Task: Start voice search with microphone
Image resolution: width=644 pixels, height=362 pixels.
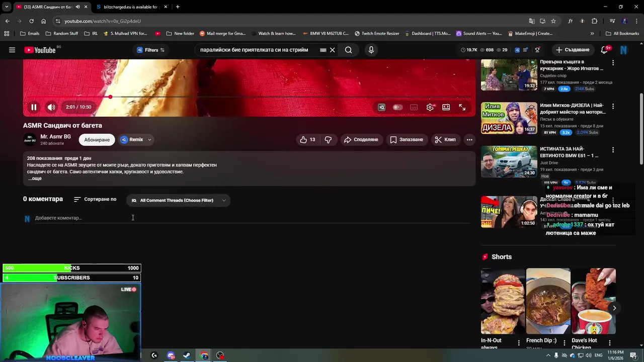Action: click(371, 50)
